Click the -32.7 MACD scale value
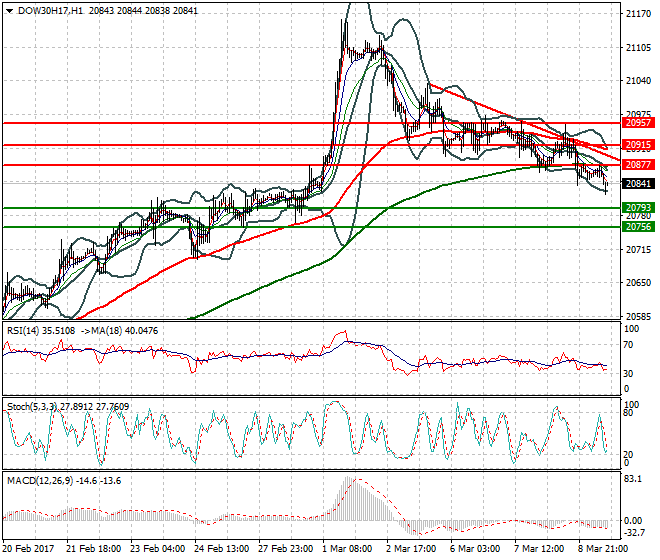This screenshot has height=560, width=660. point(634,533)
